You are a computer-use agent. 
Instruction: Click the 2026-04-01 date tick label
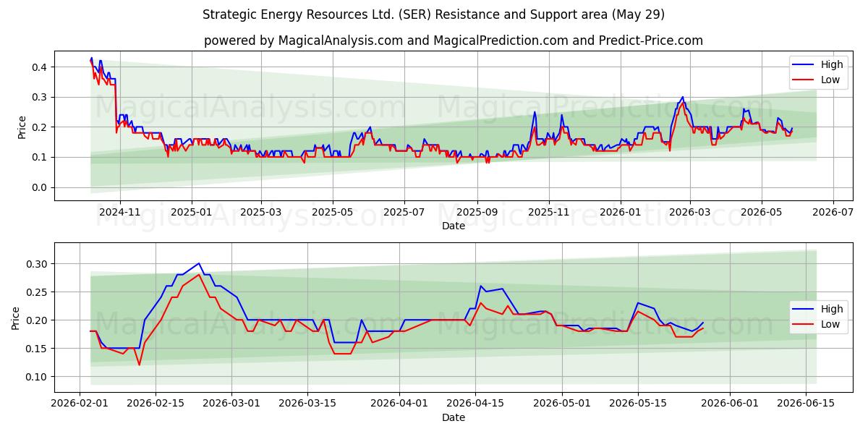pyautogui.click(x=399, y=404)
